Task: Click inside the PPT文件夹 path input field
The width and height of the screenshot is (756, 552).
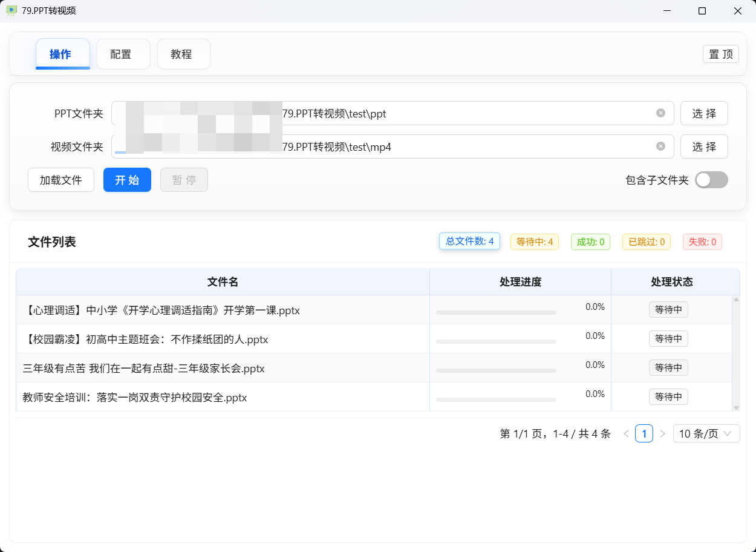Action: click(466, 113)
